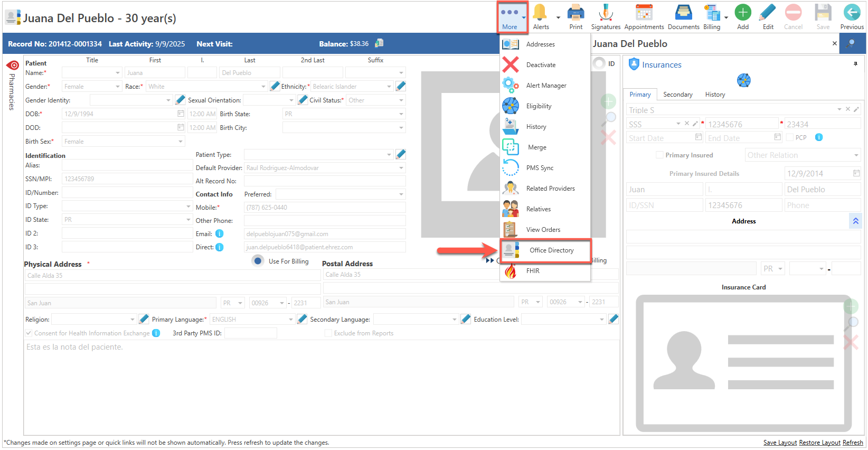Choose View Orders menu item
Viewport: 868px width, 450px height.
(545, 230)
